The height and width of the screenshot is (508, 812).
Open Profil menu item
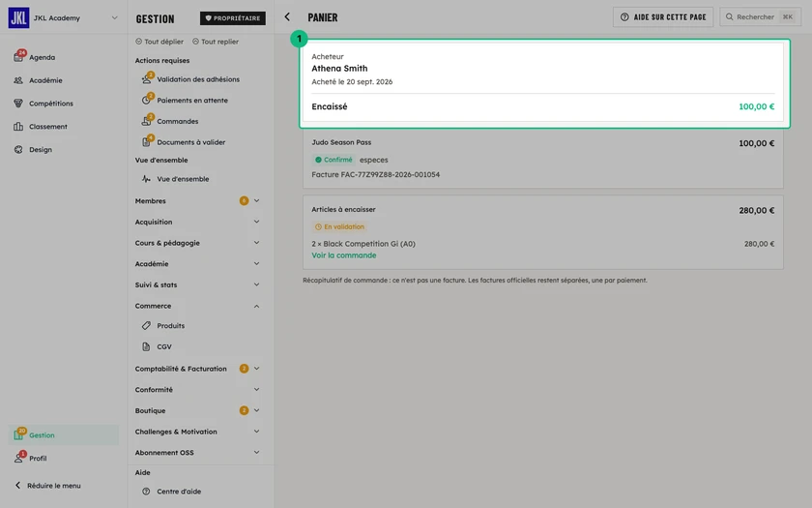coord(38,459)
